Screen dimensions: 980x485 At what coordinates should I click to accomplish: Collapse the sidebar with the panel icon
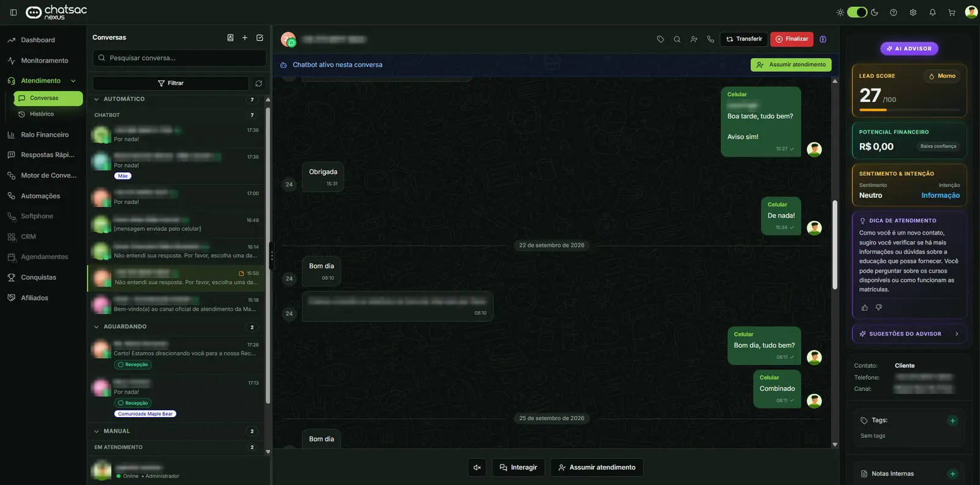[13, 12]
